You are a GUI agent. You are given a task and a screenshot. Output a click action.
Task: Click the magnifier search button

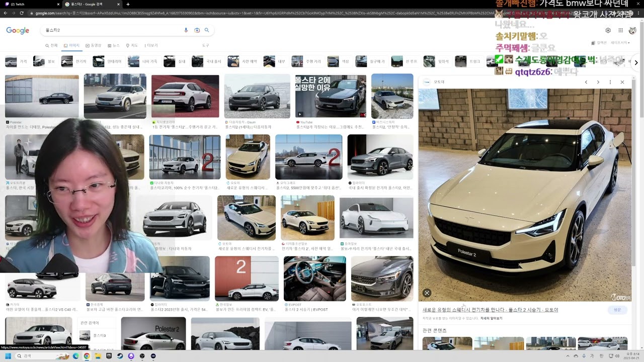click(x=207, y=30)
